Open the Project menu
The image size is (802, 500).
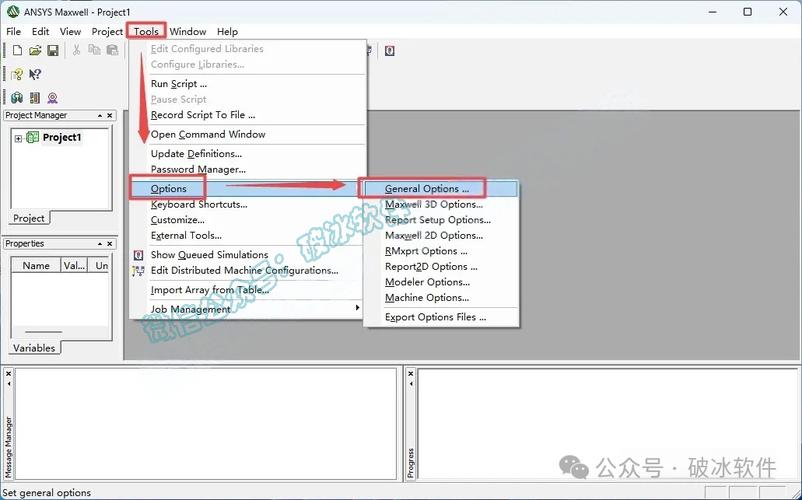pos(107,31)
